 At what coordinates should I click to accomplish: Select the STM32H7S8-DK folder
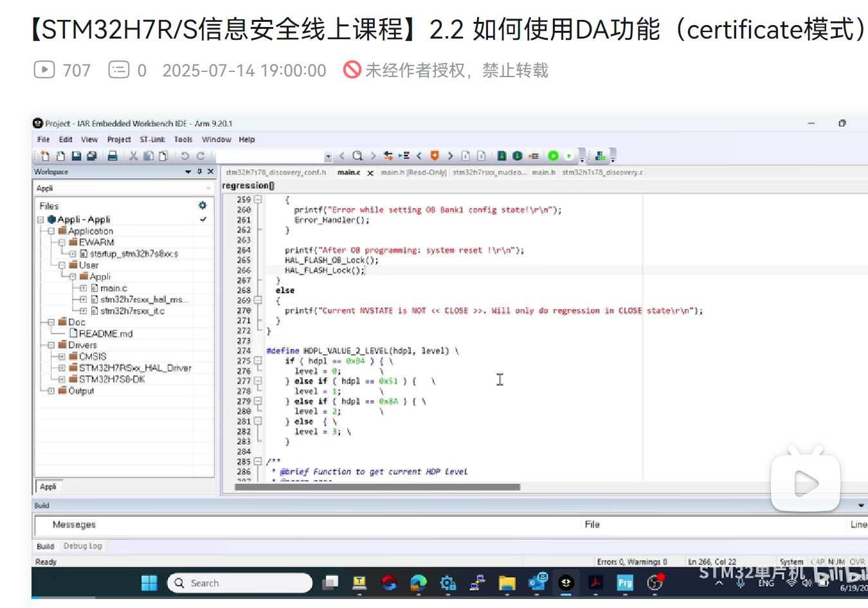click(x=112, y=379)
